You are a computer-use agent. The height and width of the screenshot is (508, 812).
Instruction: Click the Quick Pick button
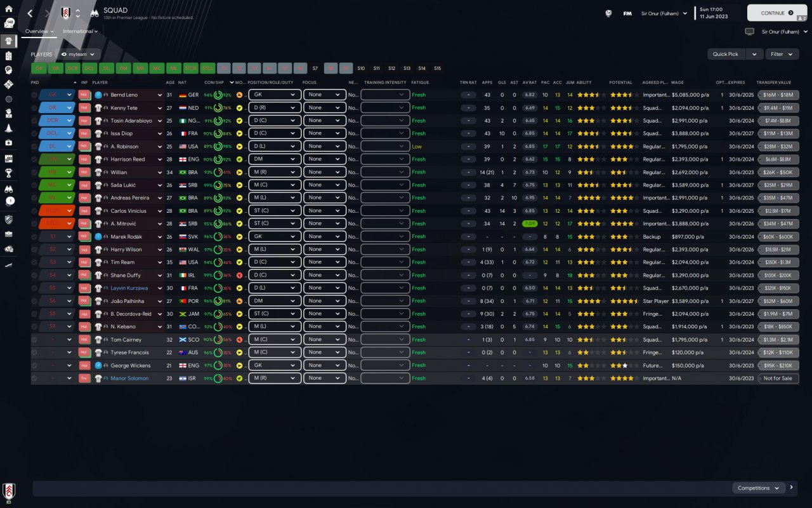pos(726,55)
